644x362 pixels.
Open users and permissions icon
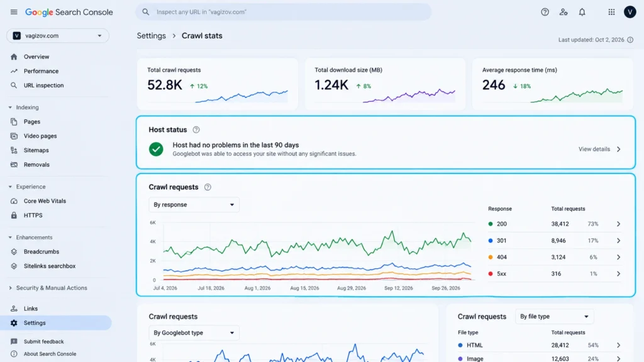point(563,12)
